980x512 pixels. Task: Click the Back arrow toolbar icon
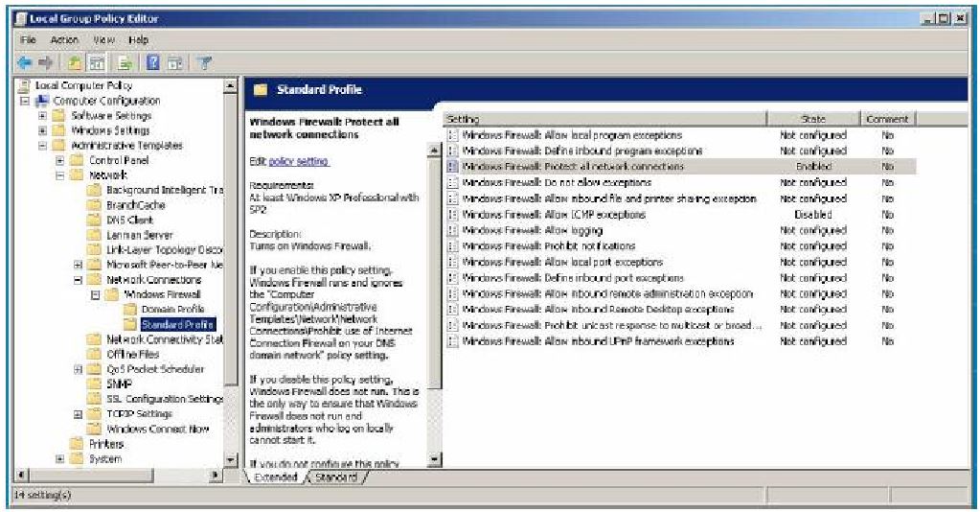(x=25, y=62)
